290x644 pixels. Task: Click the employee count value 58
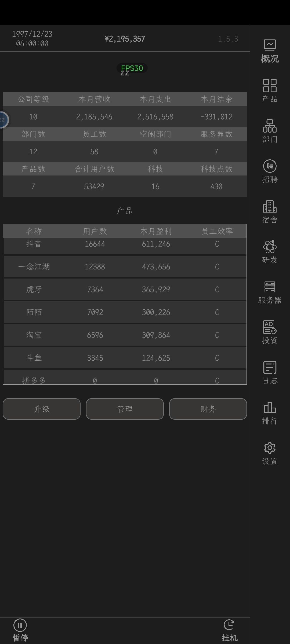pyautogui.click(x=94, y=152)
